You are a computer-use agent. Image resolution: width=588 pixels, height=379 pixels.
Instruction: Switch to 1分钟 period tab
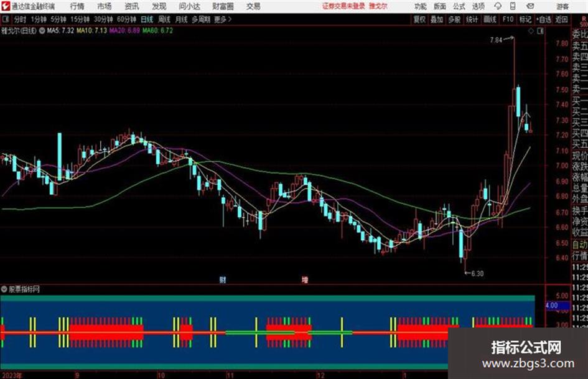[39, 19]
